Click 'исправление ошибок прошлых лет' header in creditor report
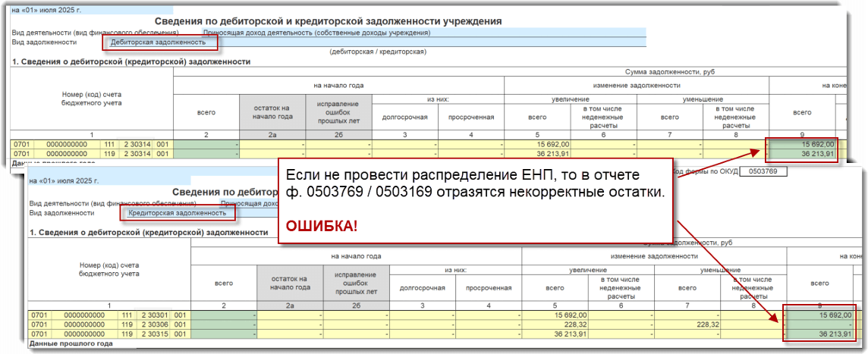Image resolution: width=868 pixels, height=354 pixels. click(357, 284)
